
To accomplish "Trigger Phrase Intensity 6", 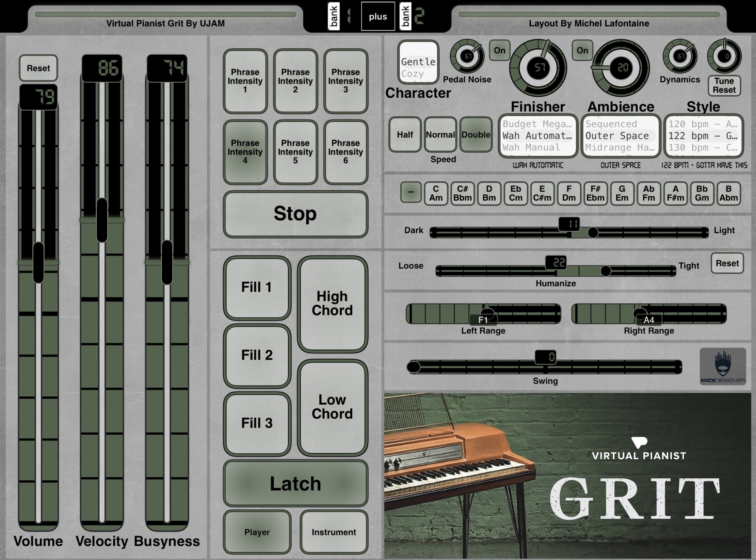I will tap(346, 152).
